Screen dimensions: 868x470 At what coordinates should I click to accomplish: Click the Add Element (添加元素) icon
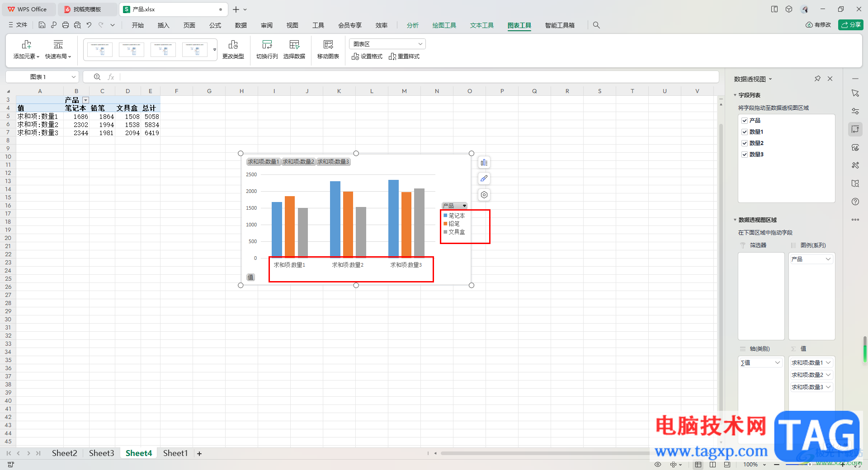tap(27, 44)
